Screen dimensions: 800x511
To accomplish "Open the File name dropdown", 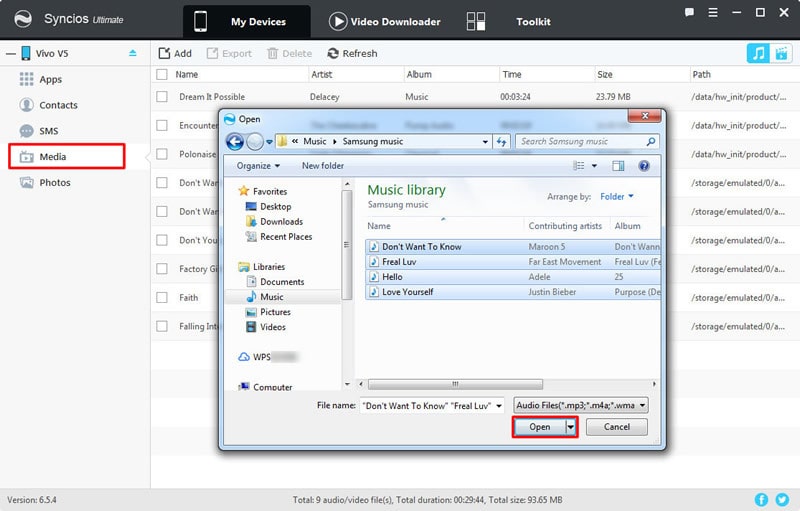I will [x=499, y=406].
